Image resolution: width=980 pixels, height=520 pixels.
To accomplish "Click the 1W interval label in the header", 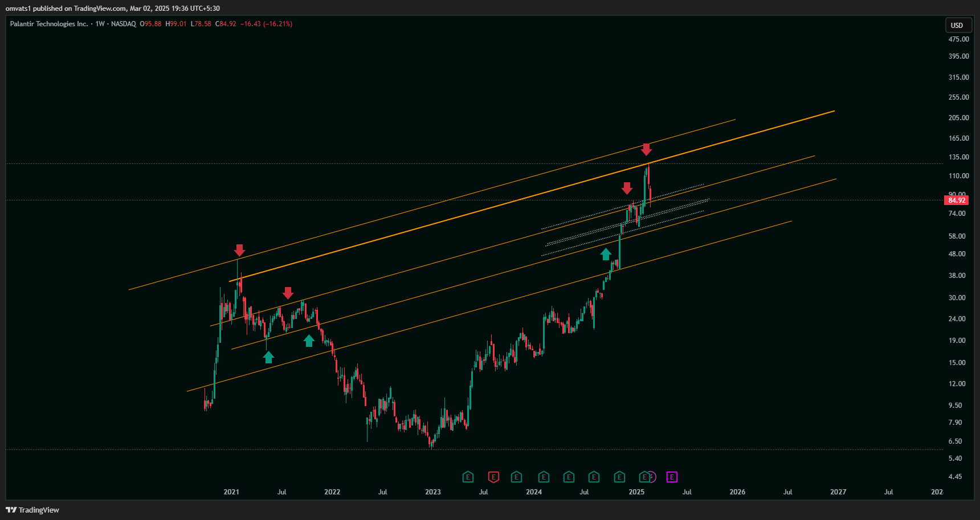I will [x=100, y=24].
